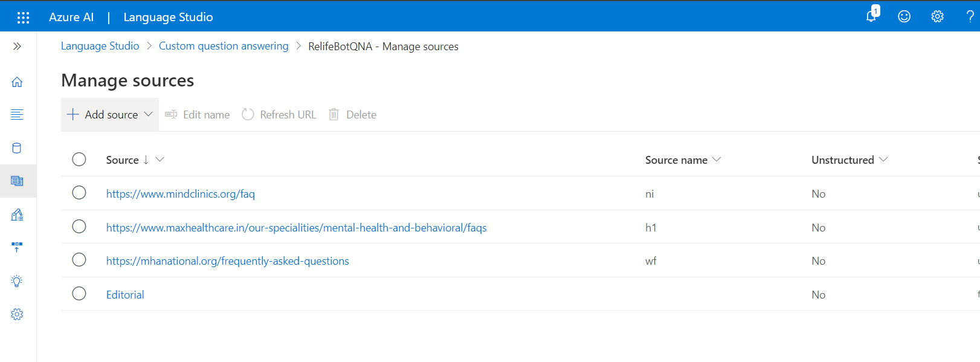Open the Source column chevron menu
This screenshot has height=362, width=980.
[x=160, y=160]
